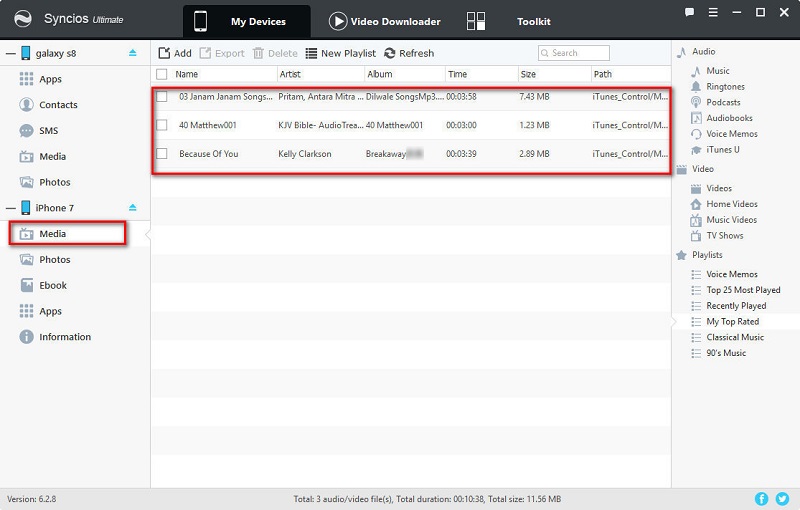Image resolution: width=800 pixels, height=510 pixels.
Task: Open the hamburger menu in title bar
Action: (x=713, y=12)
